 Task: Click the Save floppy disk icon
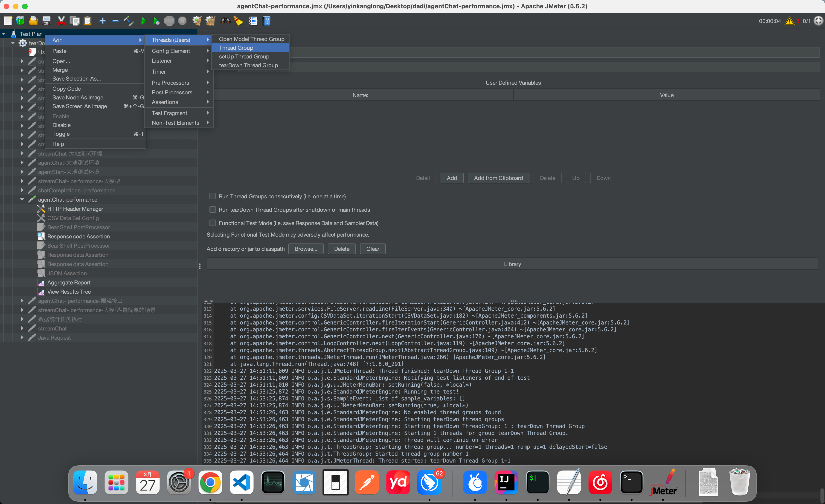(46, 21)
